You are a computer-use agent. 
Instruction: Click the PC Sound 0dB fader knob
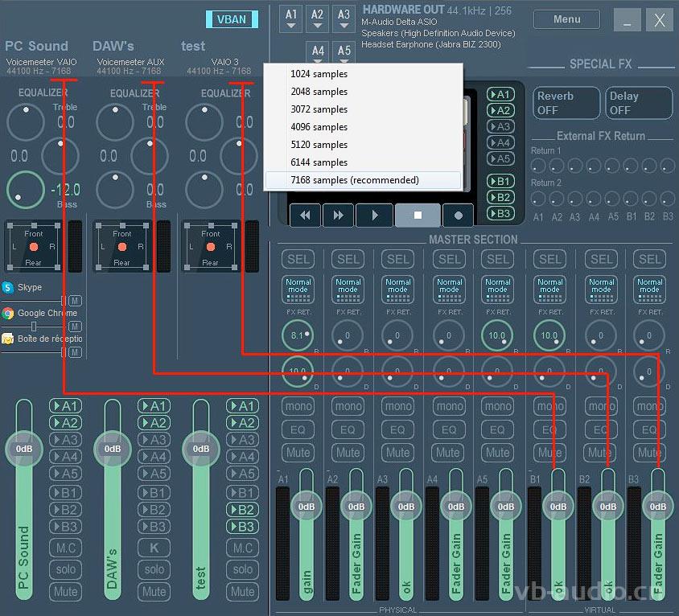(x=24, y=449)
